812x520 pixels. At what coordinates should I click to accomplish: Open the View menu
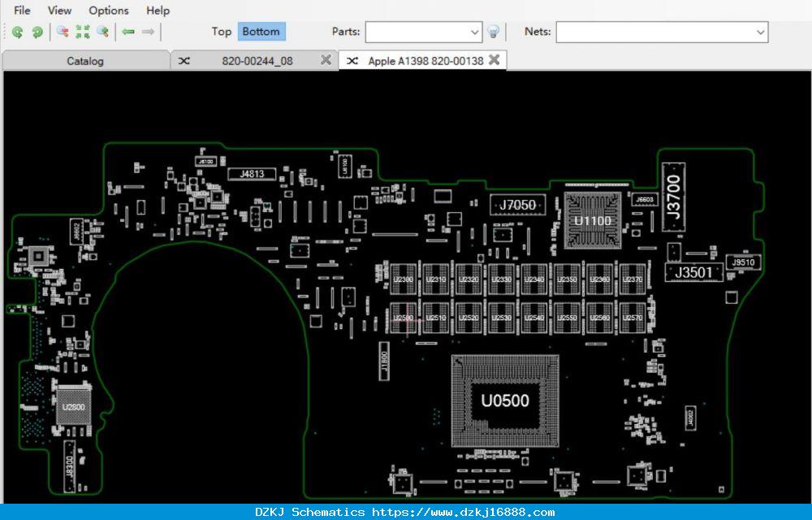(x=59, y=11)
